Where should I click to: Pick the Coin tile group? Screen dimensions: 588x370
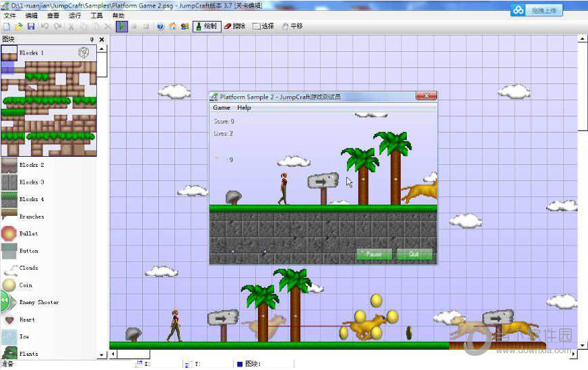(48, 285)
